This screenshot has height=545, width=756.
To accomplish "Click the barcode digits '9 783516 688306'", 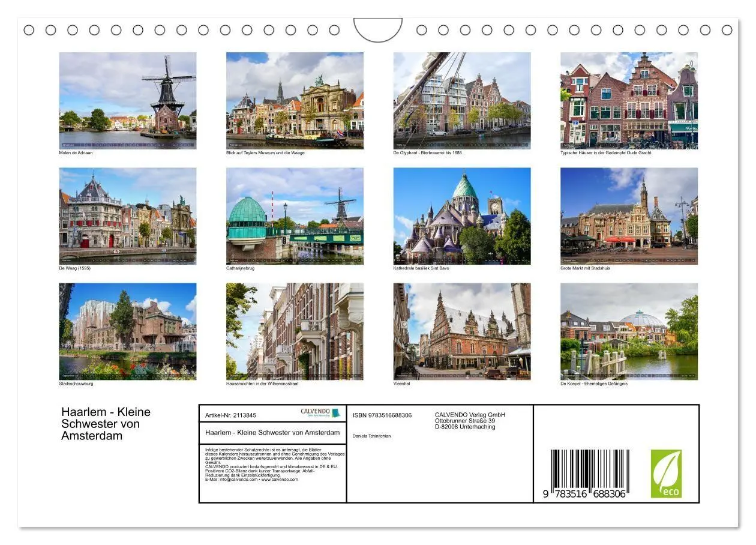I will pyautogui.click(x=585, y=493).
